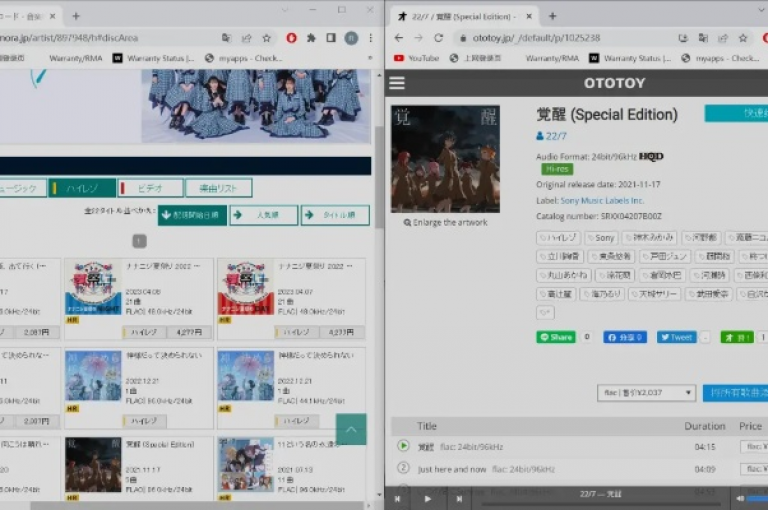This screenshot has height=510, width=768.
Task: Click scroll-to-top arrow button on mora page
Action: coord(351,429)
